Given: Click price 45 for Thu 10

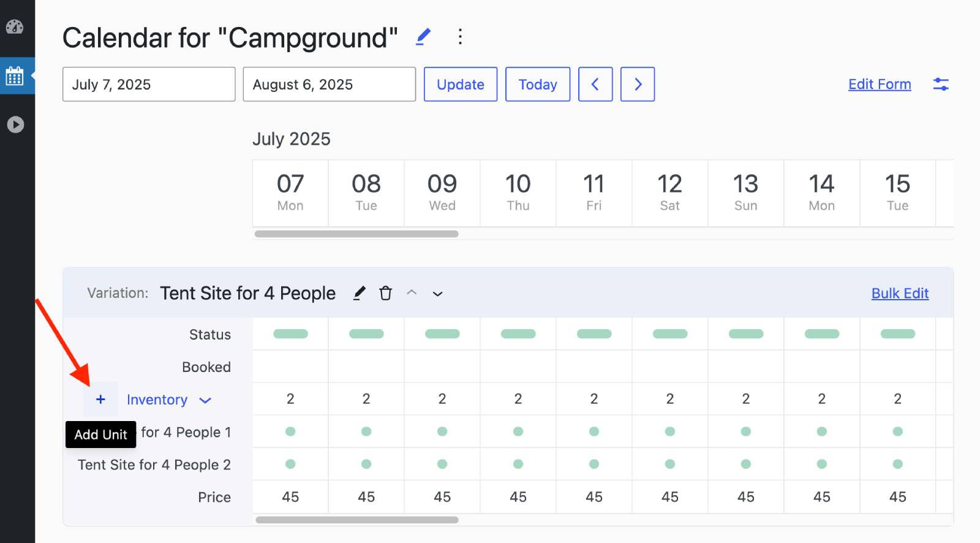Looking at the screenshot, I should [518, 497].
